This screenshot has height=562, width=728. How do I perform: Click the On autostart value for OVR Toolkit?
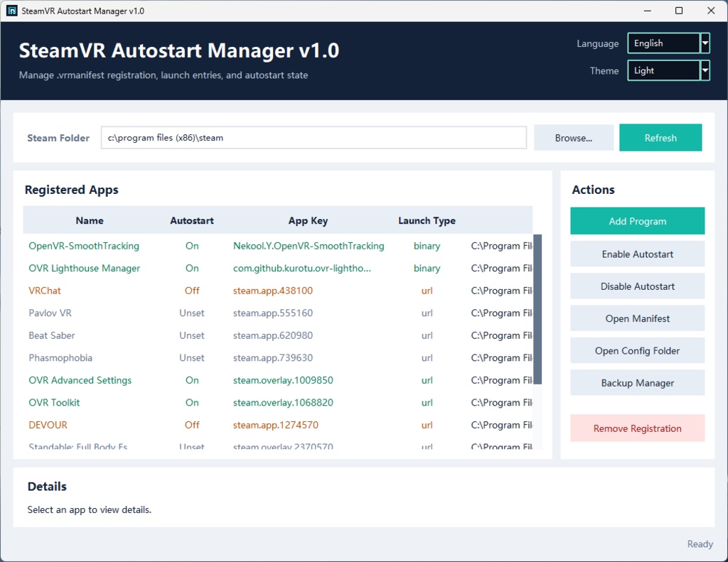(192, 402)
